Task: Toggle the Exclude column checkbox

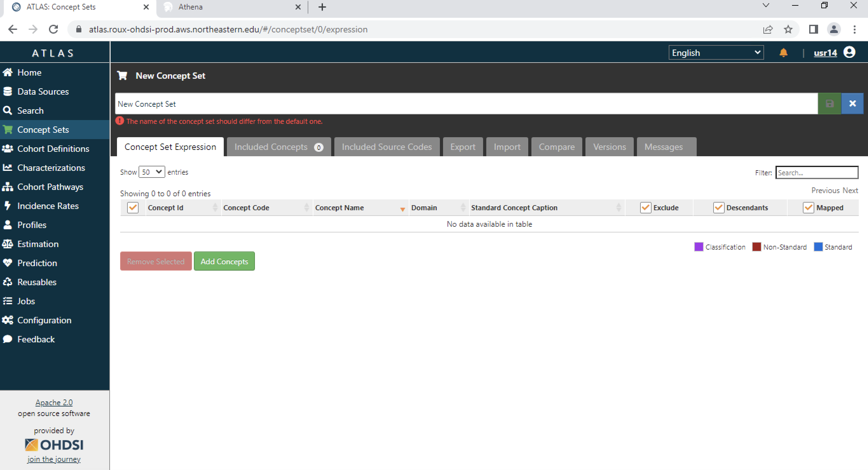Action: click(x=645, y=208)
